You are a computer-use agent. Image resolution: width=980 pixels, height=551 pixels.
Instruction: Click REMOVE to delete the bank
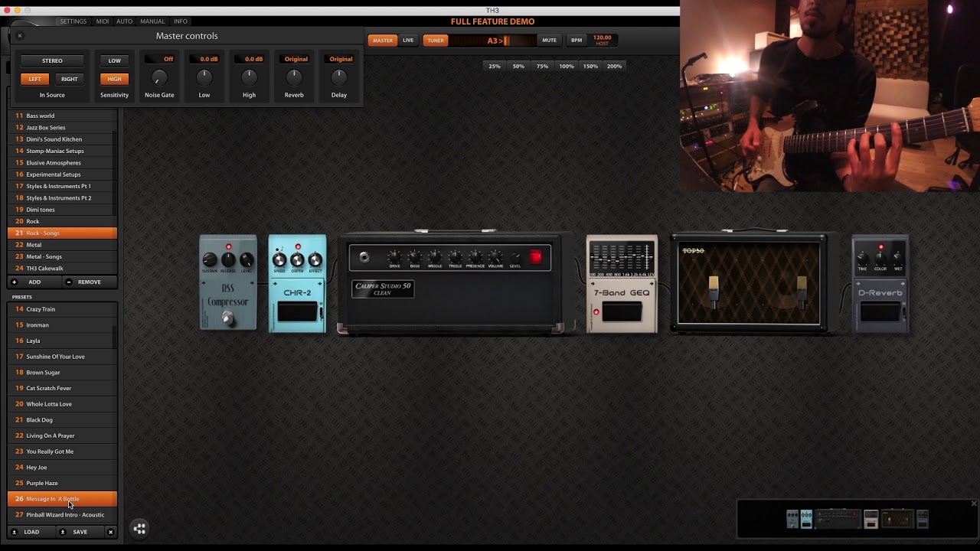(x=89, y=282)
